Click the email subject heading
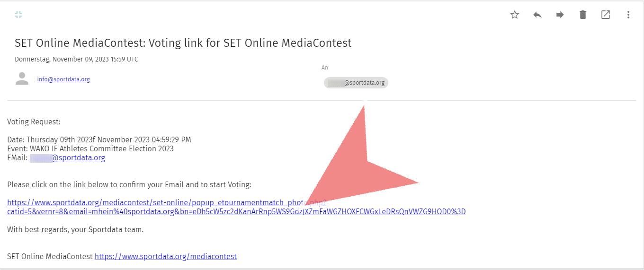Screen dimensions: 644x270 (x=183, y=43)
